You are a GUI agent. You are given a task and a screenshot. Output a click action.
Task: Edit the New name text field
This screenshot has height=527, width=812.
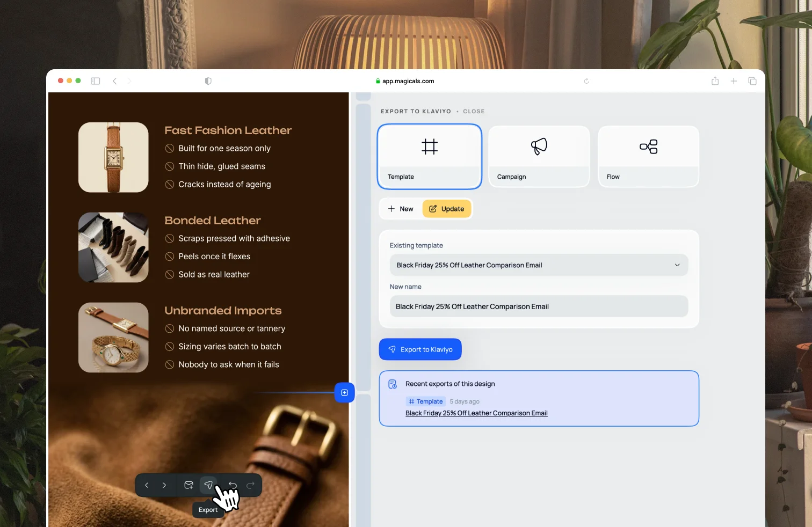coord(539,306)
